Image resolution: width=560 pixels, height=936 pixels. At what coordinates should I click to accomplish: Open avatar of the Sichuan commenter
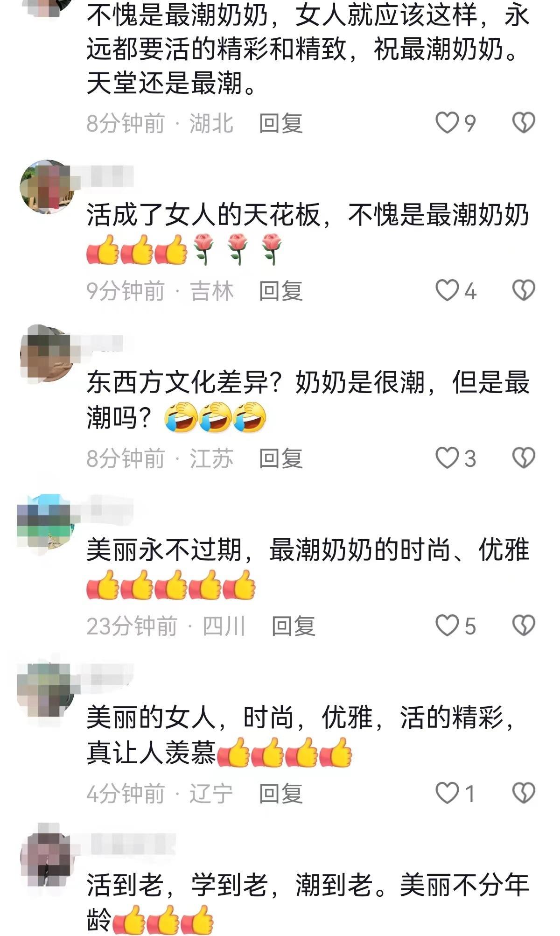click(x=46, y=521)
